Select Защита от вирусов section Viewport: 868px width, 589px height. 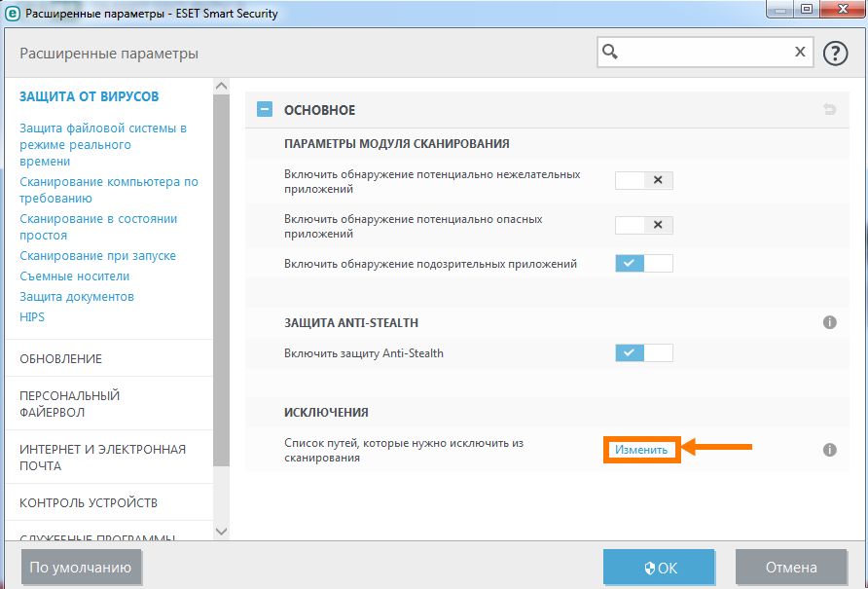(90, 96)
